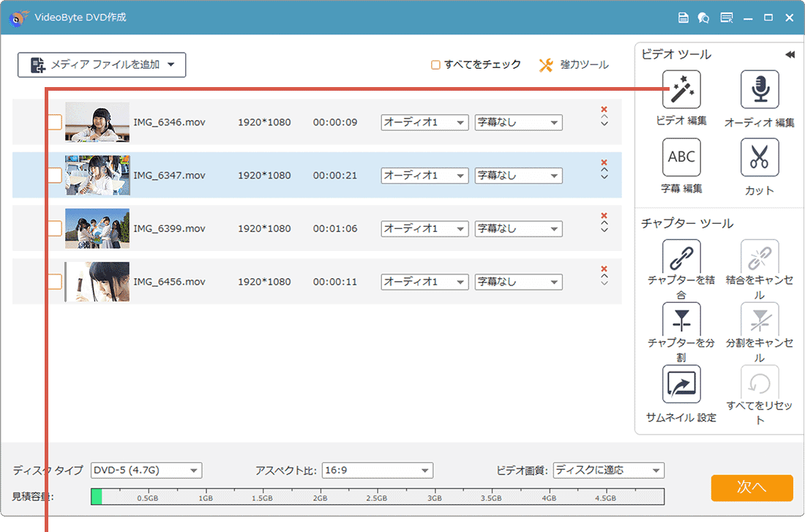The image size is (805, 532).
Task: Expand the ディスク タイプ DVD-5 dropdown
Action: pos(146,471)
